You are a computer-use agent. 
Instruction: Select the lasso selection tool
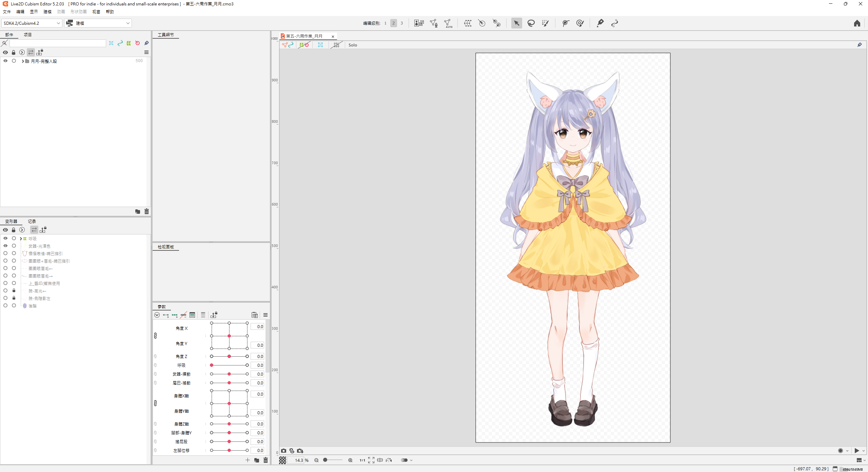[x=531, y=23]
